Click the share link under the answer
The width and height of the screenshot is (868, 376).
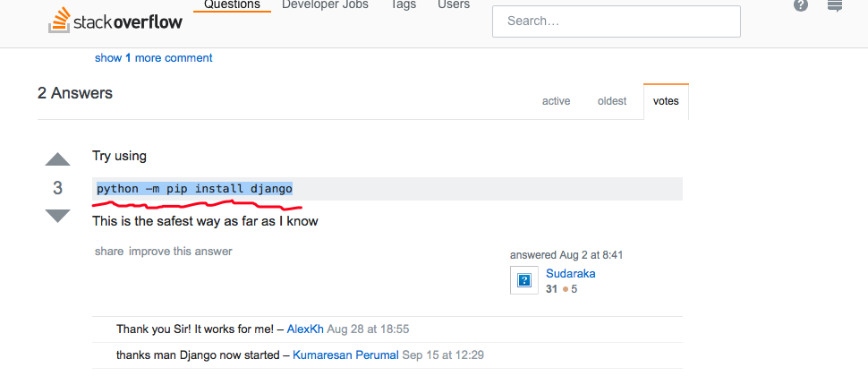pos(109,252)
